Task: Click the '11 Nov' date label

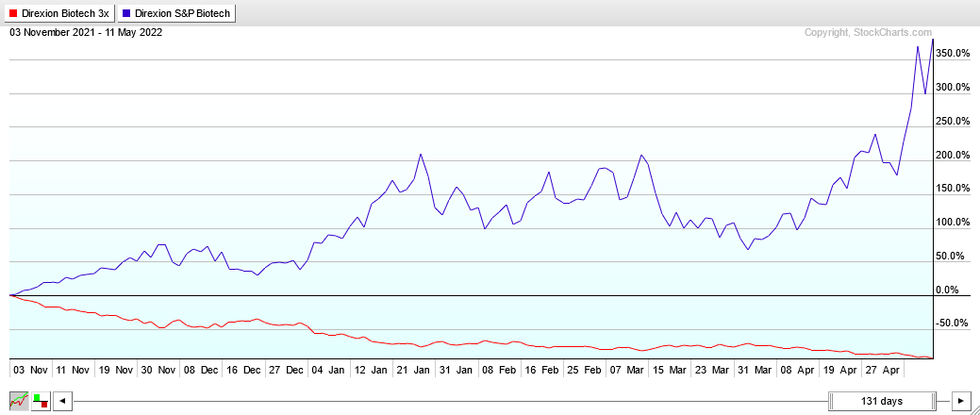Action: tap(73, 370)
